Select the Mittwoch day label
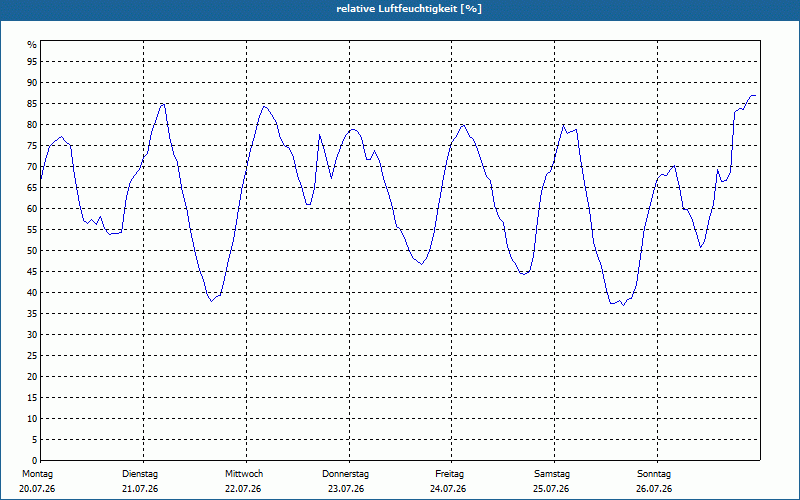The height and width of the screenshot is (500, 800). (244, 474)
